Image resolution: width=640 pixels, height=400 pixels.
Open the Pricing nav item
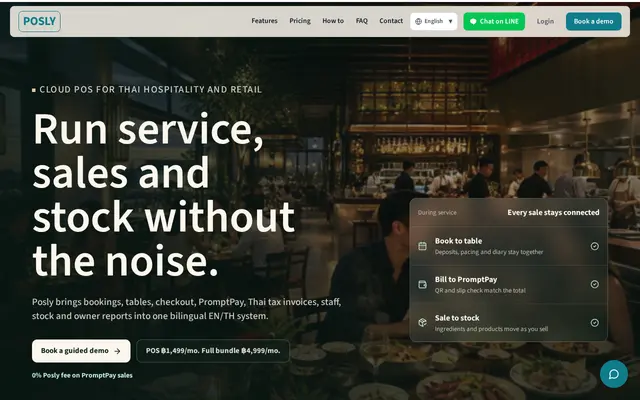[x=300, y=21]
